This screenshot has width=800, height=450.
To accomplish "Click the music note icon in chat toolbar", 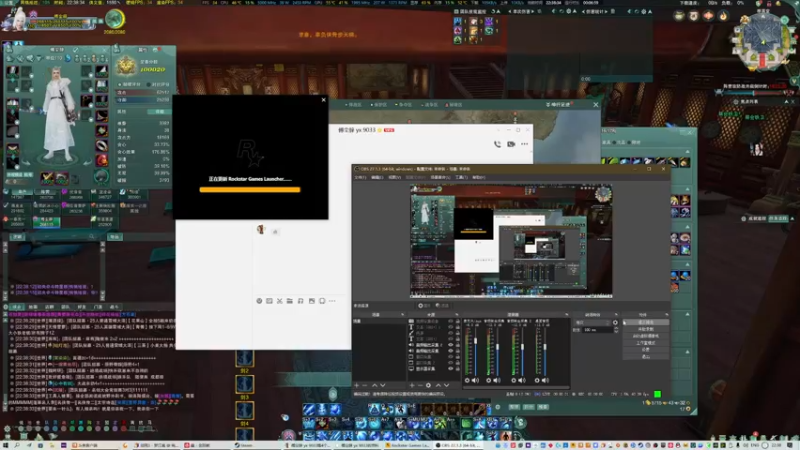I will click(301, 301).
